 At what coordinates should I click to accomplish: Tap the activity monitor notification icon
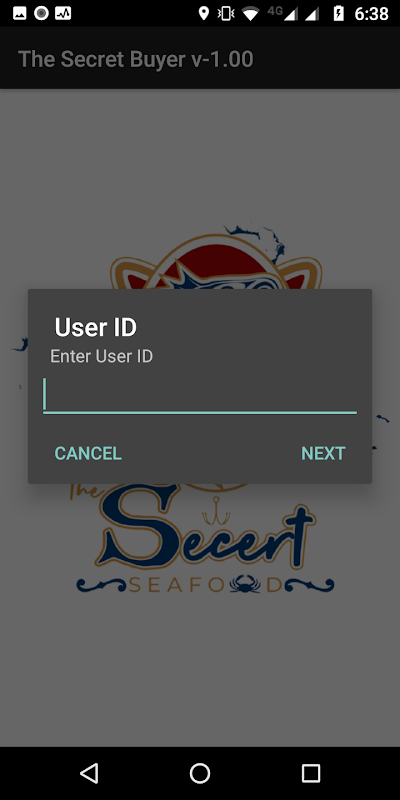coord(63,14)
